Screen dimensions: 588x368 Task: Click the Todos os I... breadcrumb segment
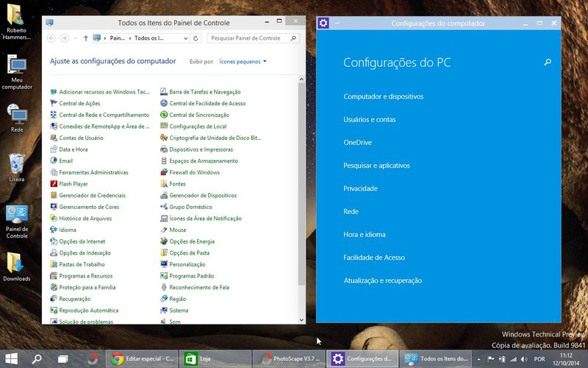tap(149, 38)
